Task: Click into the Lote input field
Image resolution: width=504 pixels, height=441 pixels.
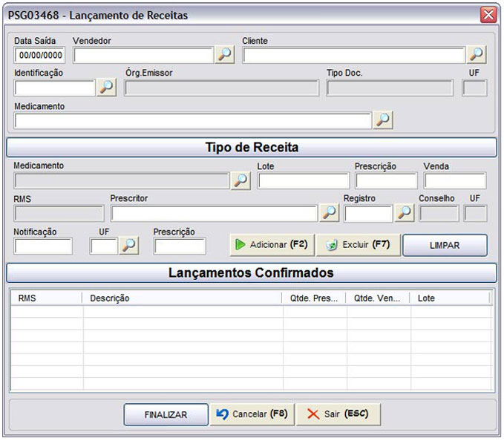Action: coord(304,180)
